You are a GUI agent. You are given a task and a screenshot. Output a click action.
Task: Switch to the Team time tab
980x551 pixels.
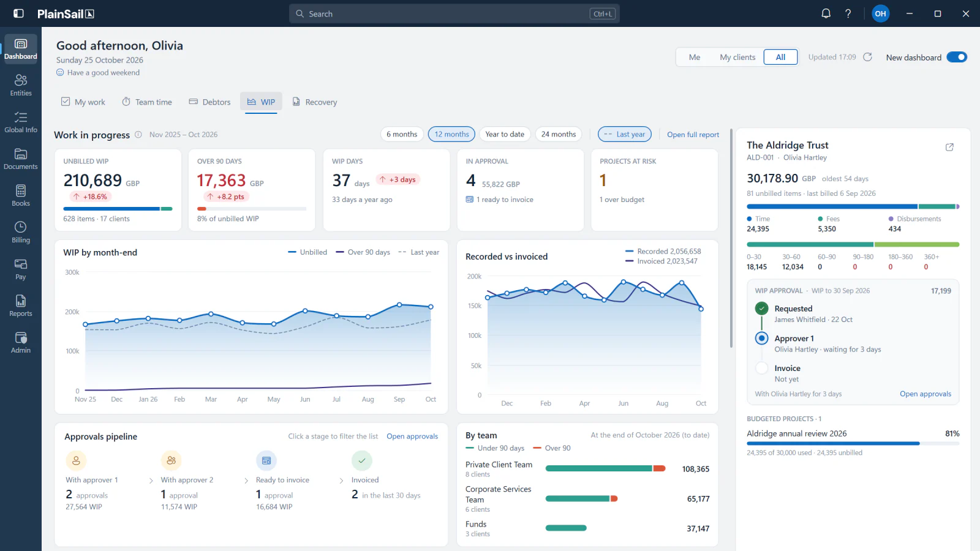pyautogui.click(x=147, y=102)
